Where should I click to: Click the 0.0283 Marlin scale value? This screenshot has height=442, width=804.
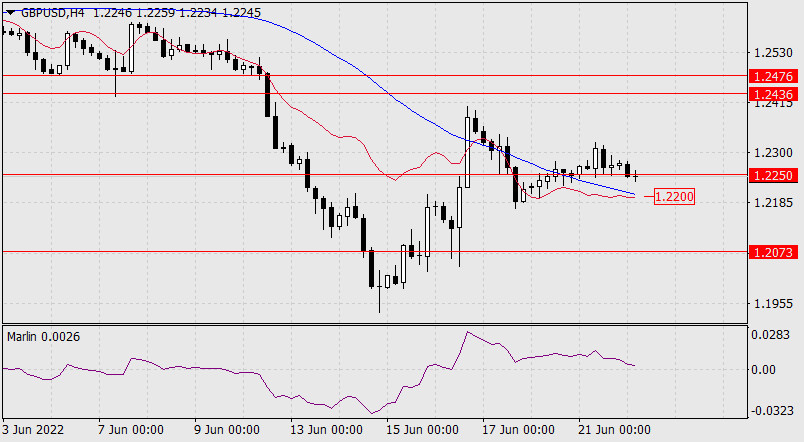pyautogui.click(x=771, y=335)
